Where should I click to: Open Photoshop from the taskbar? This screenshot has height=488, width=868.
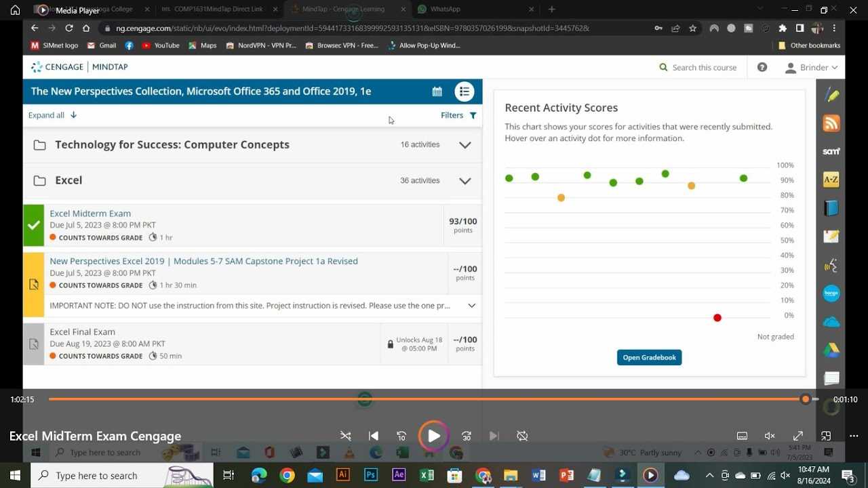371,476
